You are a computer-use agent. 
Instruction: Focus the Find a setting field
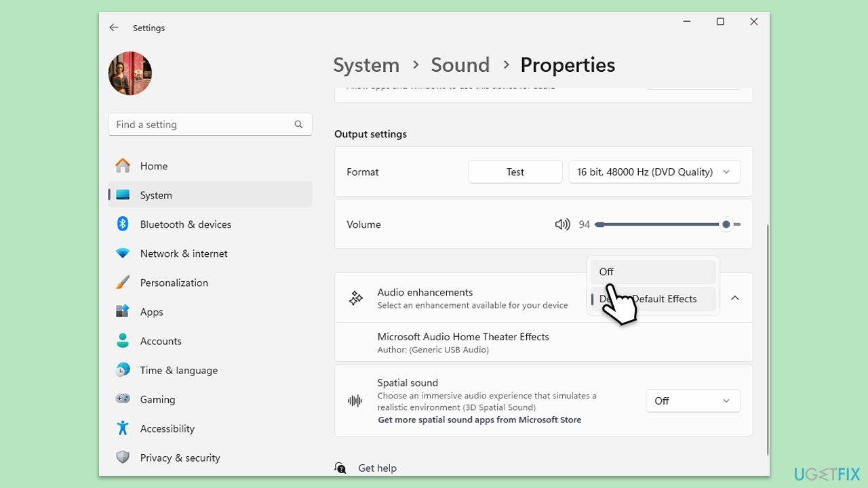pos(210,125)
